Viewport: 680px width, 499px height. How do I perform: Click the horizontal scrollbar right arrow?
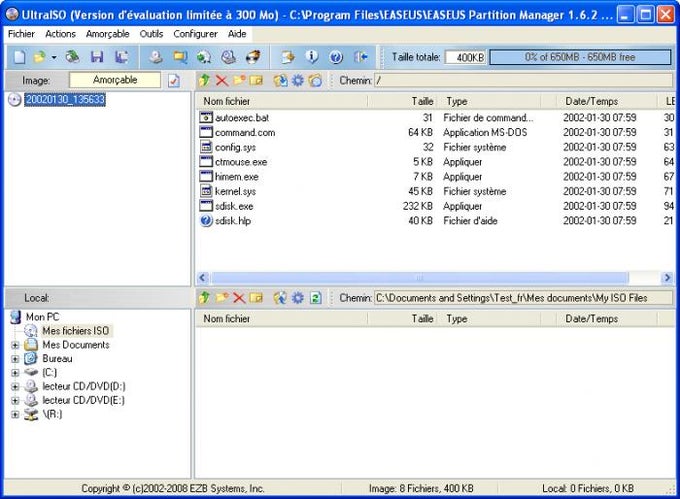pos(667,277)
